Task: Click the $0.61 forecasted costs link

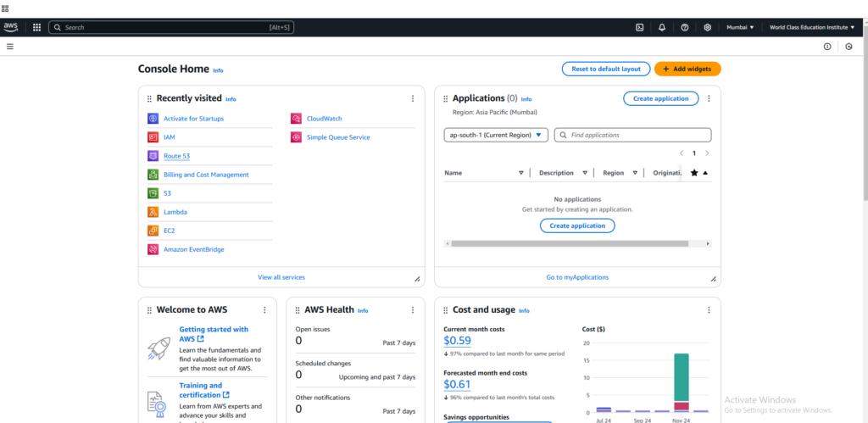Action: [457, 385]
